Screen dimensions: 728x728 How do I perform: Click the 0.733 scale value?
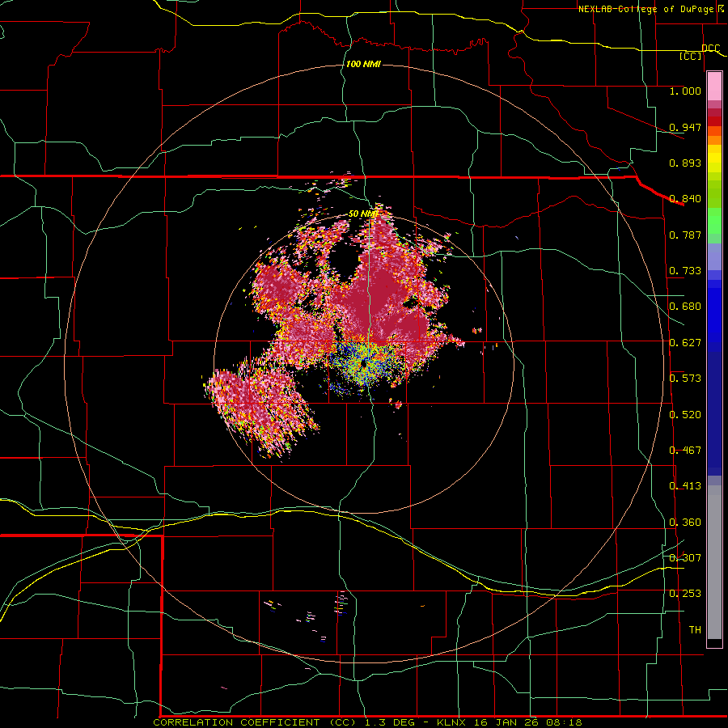(685, 271)
